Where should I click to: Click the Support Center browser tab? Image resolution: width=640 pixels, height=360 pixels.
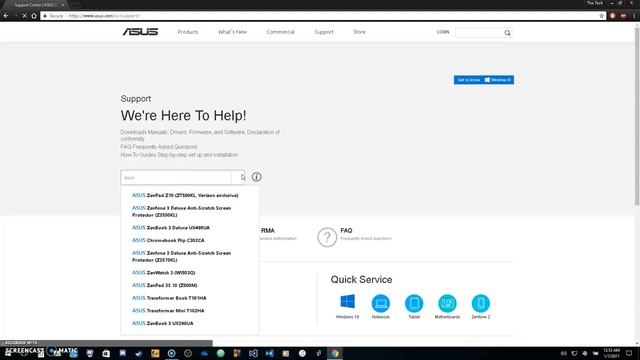(x=35, y=4)
